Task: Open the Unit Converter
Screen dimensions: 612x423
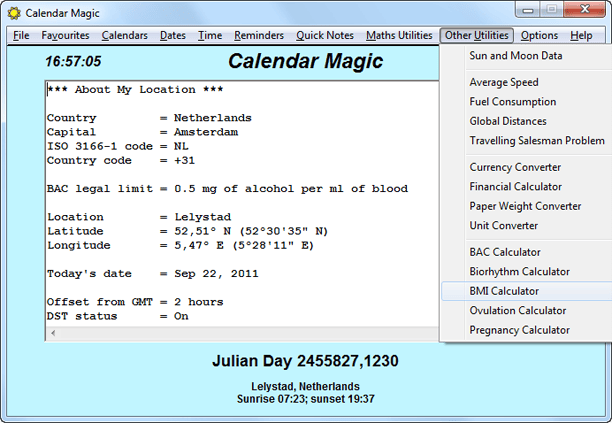Action: pos(527,226)
